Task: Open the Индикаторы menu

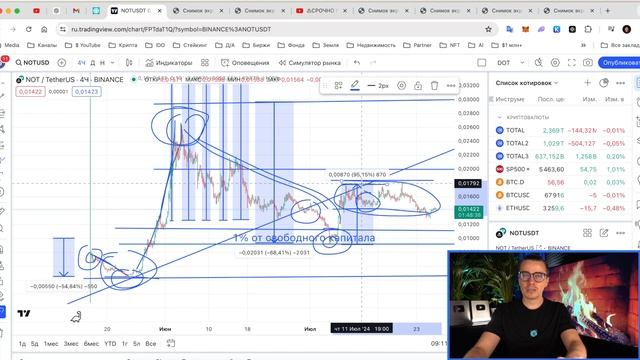Action: coord(169,62)
